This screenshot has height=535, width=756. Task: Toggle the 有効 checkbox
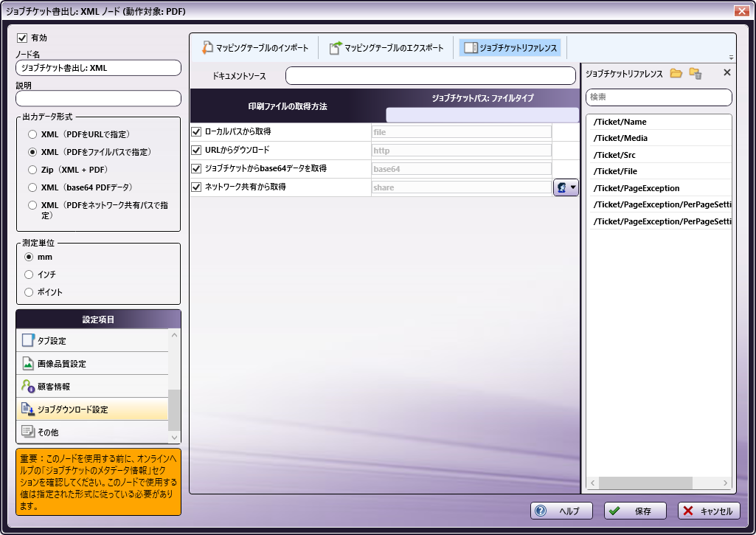(21, 38)
